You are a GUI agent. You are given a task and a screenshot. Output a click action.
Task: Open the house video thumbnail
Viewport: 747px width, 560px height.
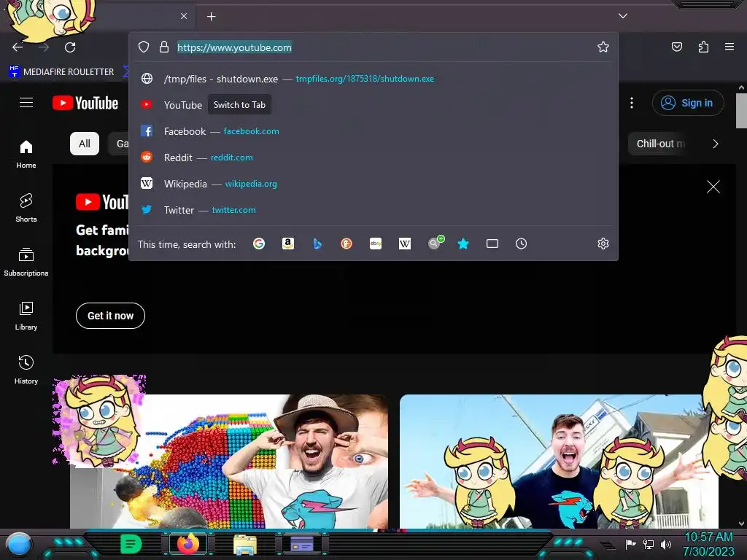(559, 461)
